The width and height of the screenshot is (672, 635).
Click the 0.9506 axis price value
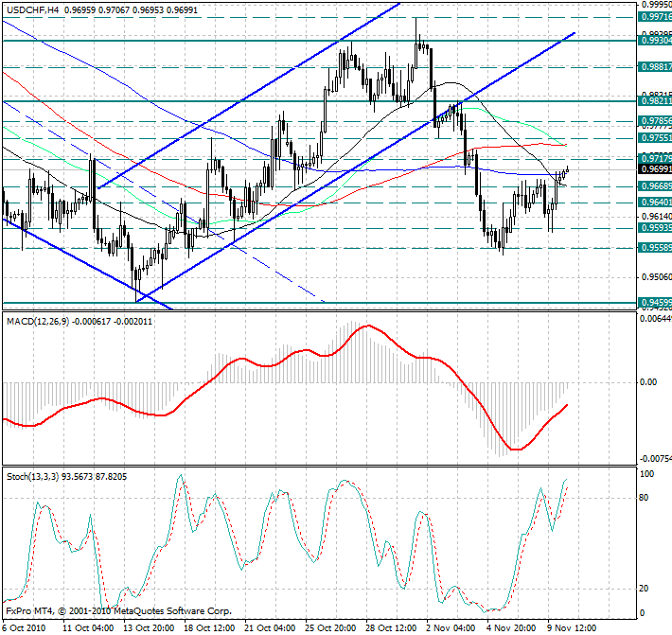point(656,277)
